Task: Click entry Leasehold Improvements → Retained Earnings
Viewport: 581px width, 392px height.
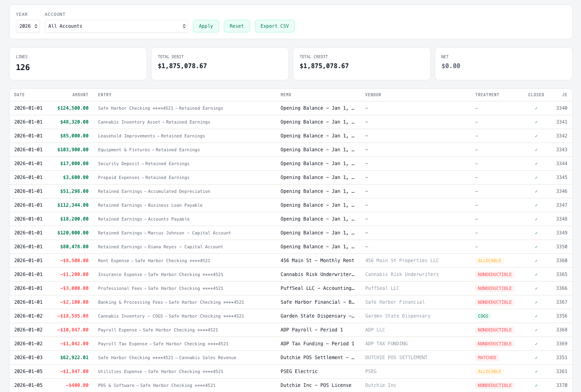Action: 151,136
